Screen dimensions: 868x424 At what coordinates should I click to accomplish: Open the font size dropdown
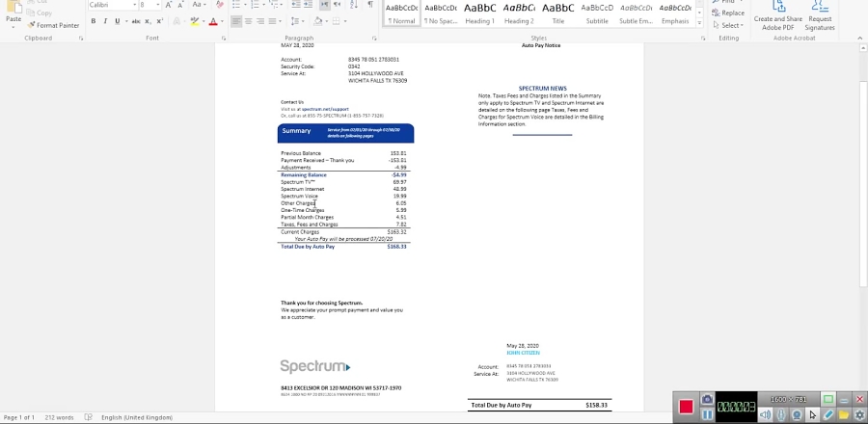click(158, 5)
